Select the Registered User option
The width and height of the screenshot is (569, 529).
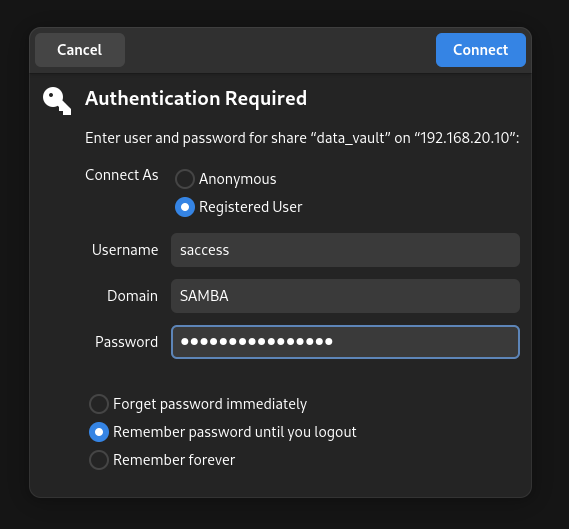click(x=185, y=207)
